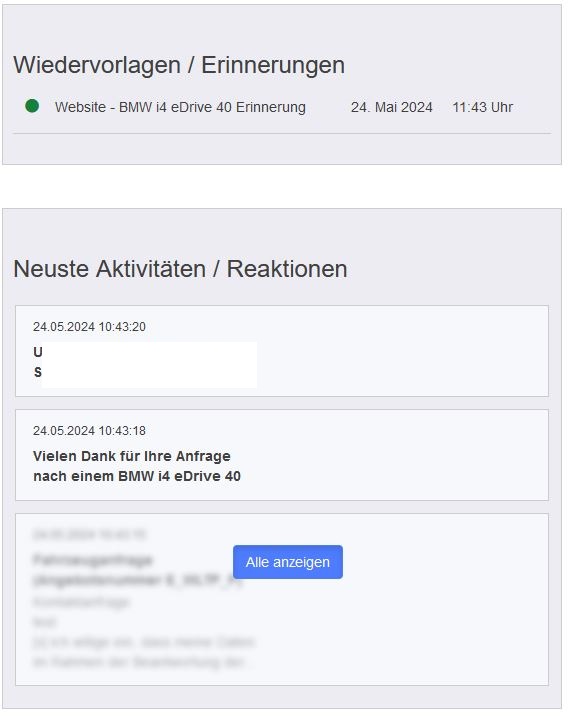This screenshot has width=572, height=716.
Task: Select the Vielen Dank für Ihre Anfrage title
Action: (x=132, y=456)
